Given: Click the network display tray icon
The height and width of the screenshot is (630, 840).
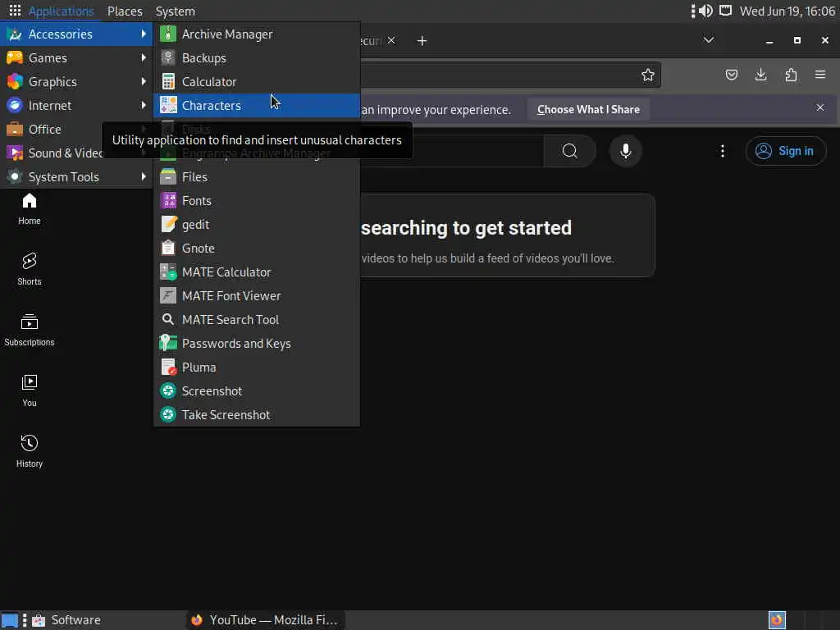Looking at the screenshot, I should [x=725, y=11].
